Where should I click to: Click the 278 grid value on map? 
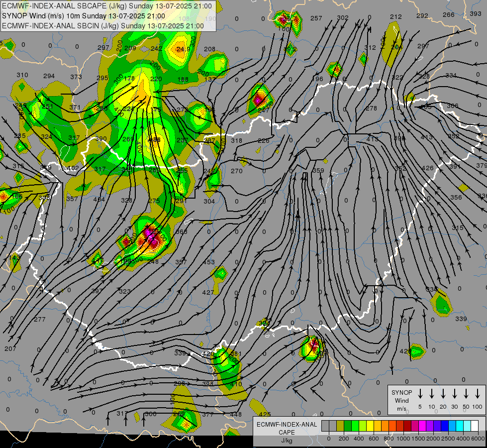point(371,108)
